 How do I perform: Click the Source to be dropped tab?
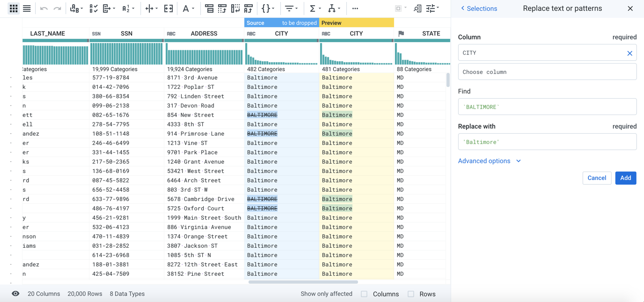281,23
